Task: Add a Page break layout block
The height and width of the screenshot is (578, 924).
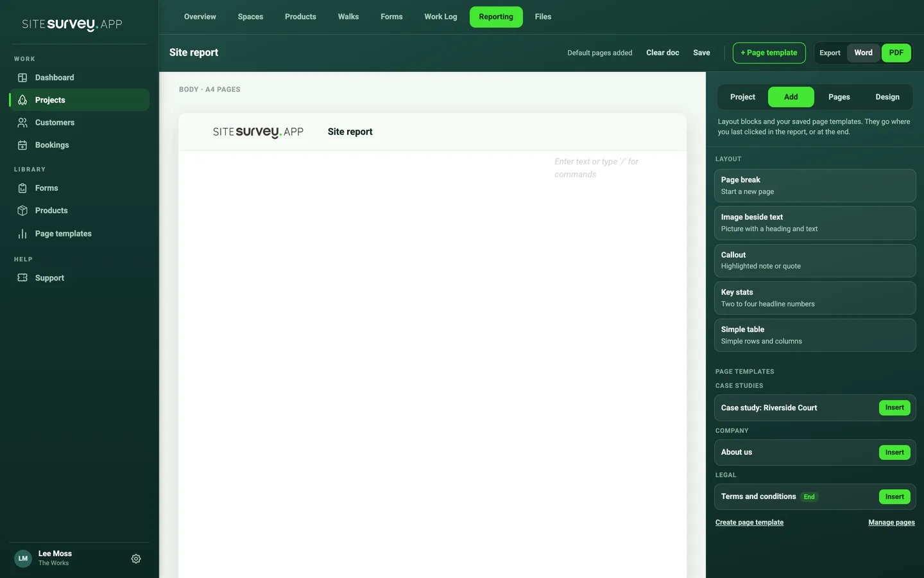Action: coord(815,186)
